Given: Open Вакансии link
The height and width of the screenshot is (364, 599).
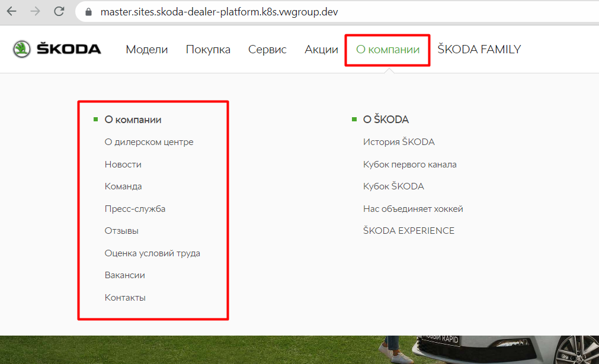Looking at the screenshot, I should pos(125,275).
